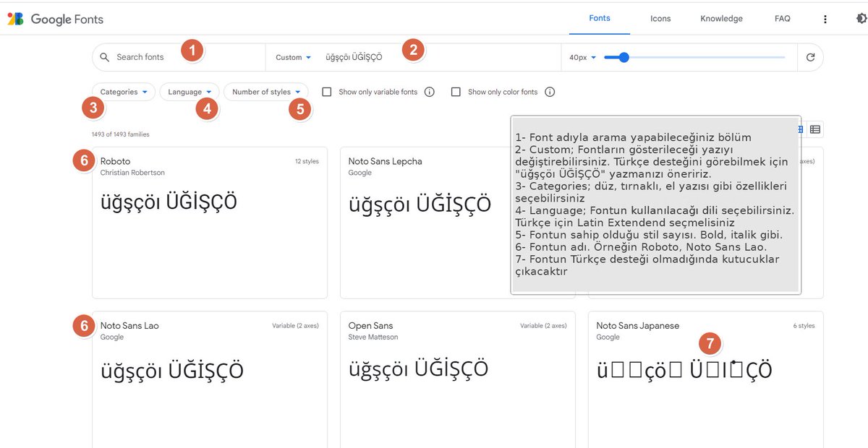Viewport: 868px width, 448px height.
Task: Toggle the dark/light theme icon
Action: (861, 19)
